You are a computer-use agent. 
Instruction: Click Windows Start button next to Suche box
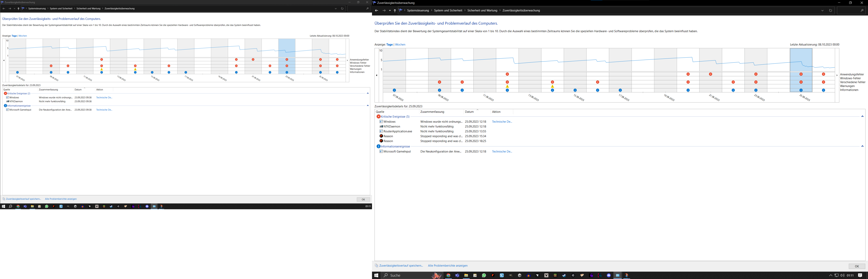tap(376, 275)
